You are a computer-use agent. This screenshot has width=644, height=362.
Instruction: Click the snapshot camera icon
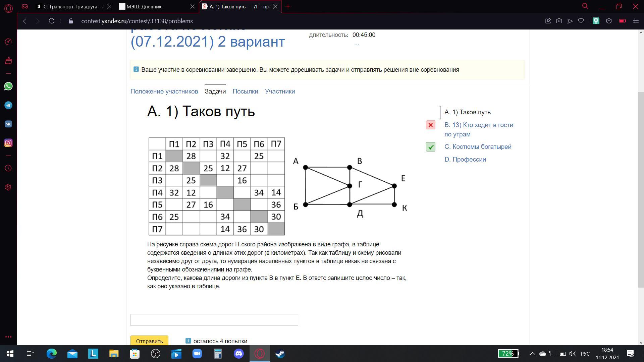coord(559,21)
